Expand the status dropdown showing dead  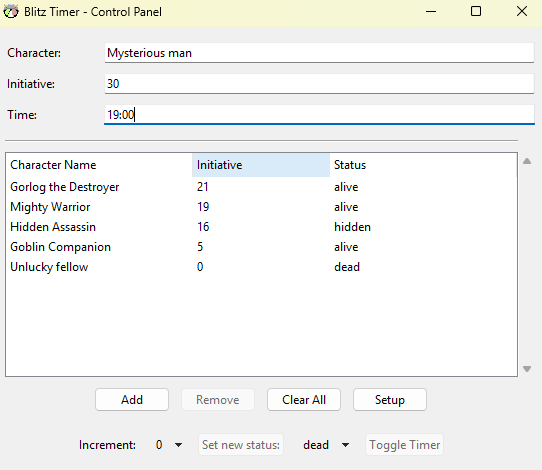(345, 445)
